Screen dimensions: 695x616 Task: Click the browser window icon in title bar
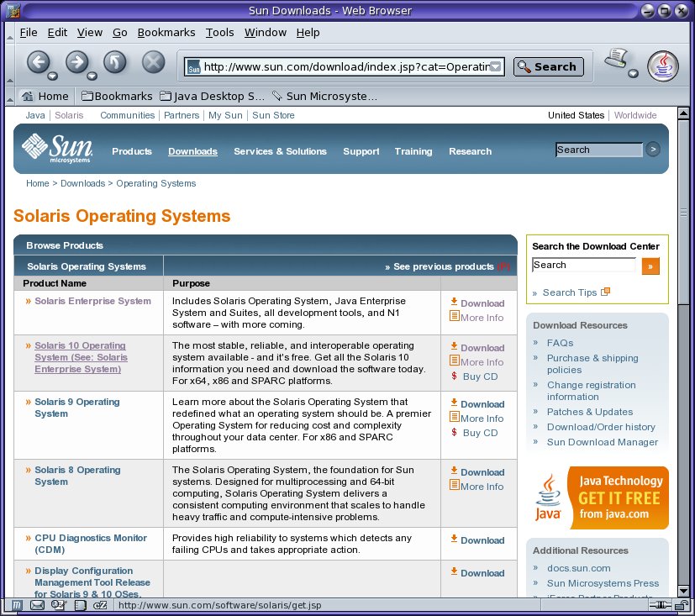pyautogui.click(x=13, y=10)
